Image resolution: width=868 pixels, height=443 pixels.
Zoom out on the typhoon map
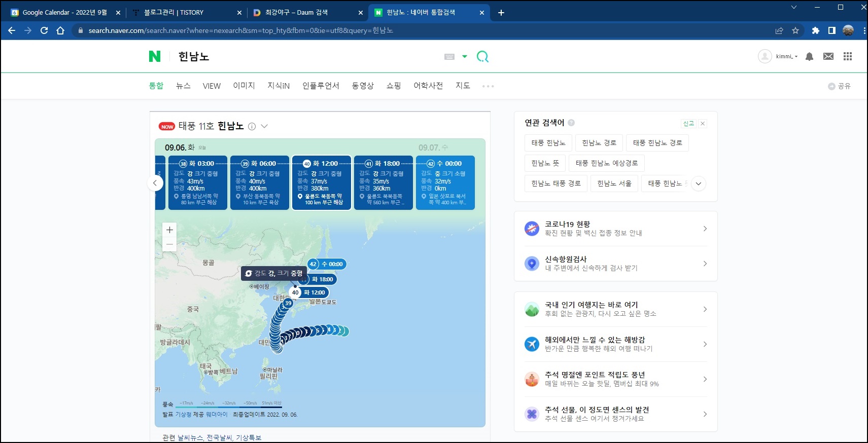(x=169, y=244)
